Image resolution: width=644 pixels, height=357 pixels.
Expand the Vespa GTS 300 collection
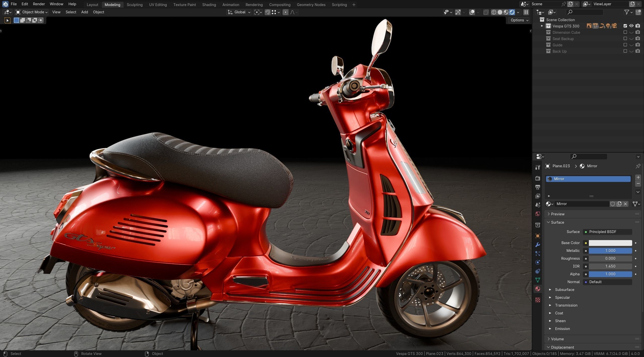542,26
